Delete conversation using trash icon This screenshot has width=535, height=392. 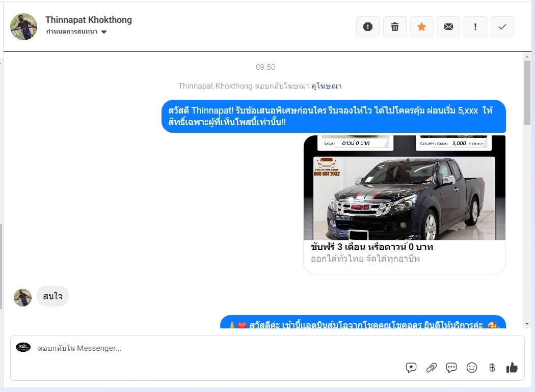[x=394, y=26]
